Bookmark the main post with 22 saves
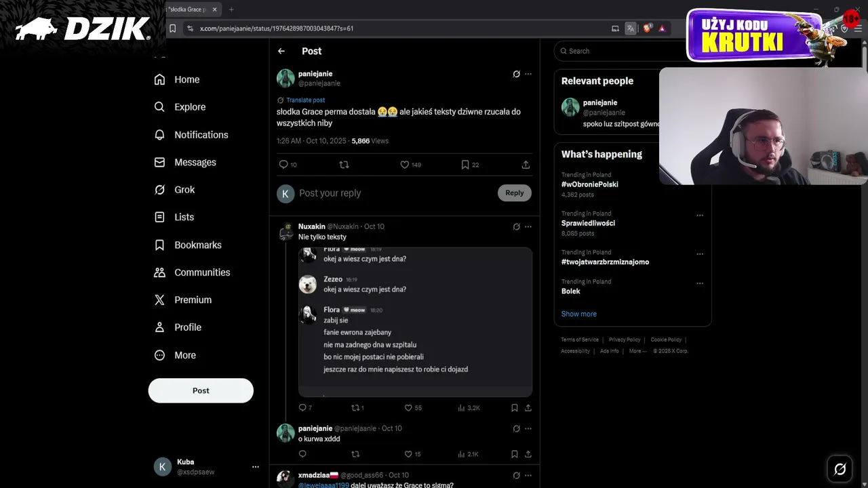Image resolution: width=868 pixels, height=488 pixels. coord(465,165)
